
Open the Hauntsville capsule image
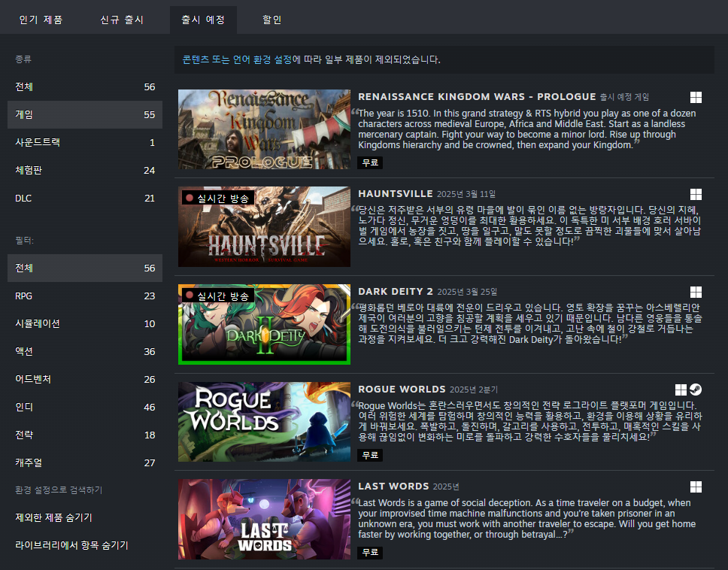pos(264,226)
